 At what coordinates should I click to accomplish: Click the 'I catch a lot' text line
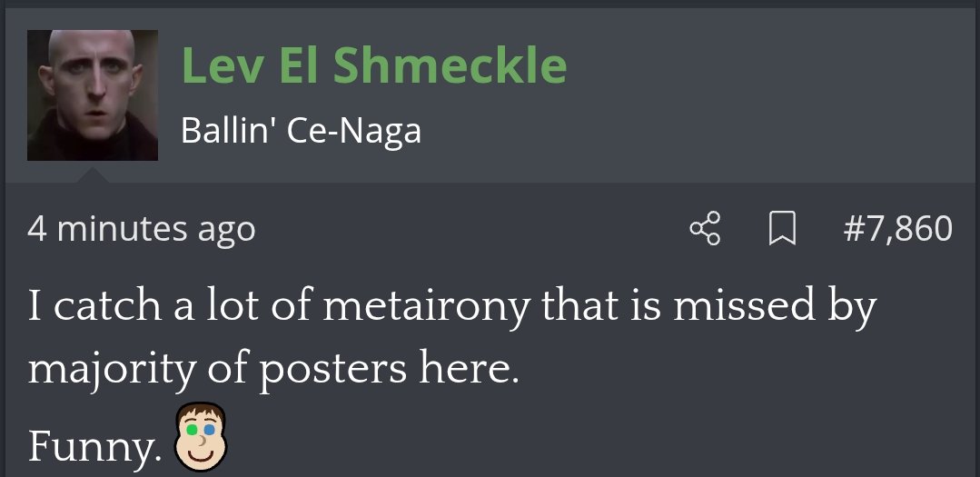click(x=452, y=307)
